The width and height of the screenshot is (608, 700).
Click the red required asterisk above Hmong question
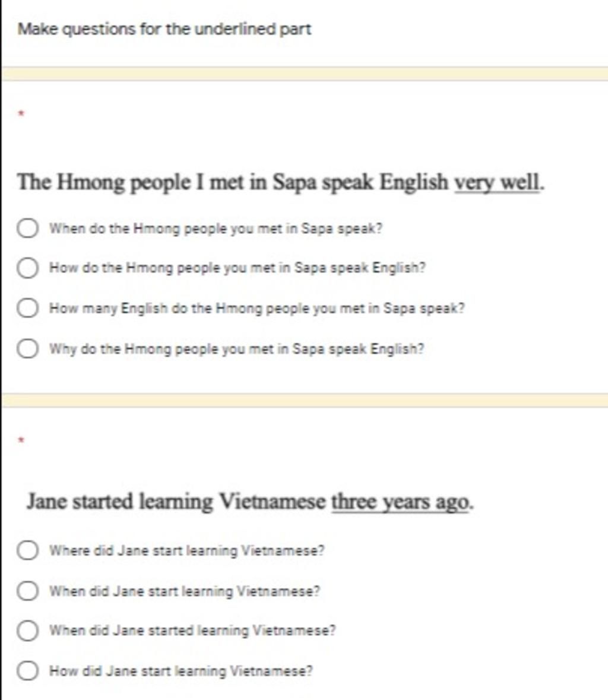pos(21,113)
